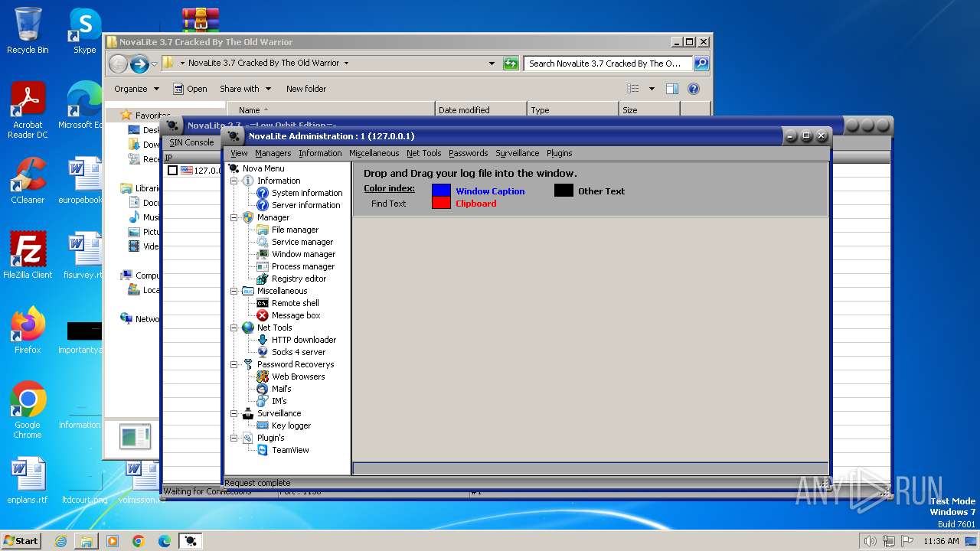Open Server information tree entry
Image resolution: width=980 pixels, height=551 pixels.
305,205
